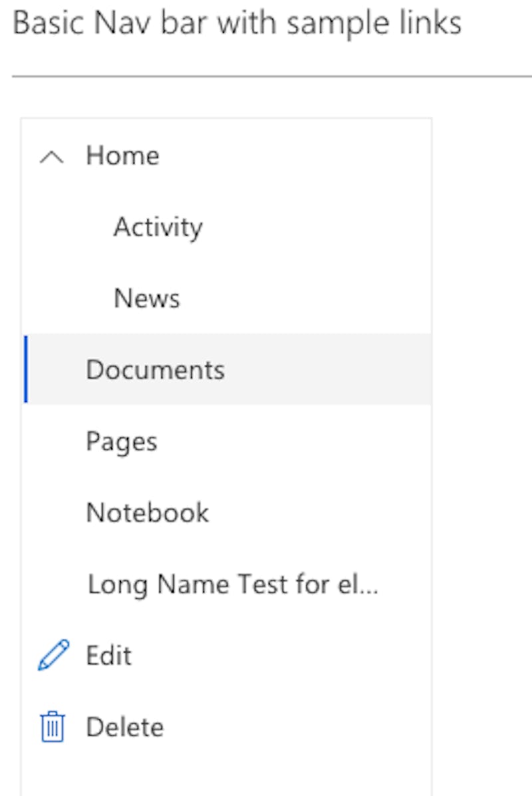The height and width of the screenshot is (796, 532).
Task: Click the Edit text label
Action: pyautogui.click(x=109, y=656)
